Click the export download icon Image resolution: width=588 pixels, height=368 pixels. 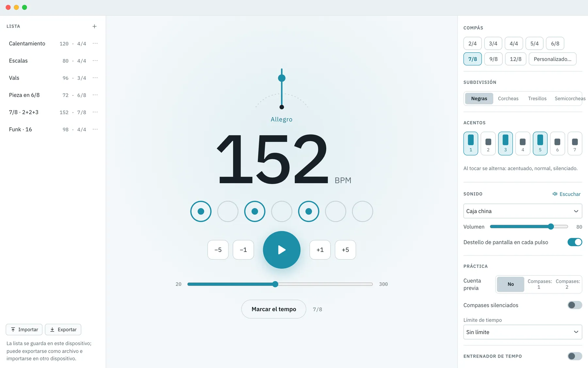52,329
